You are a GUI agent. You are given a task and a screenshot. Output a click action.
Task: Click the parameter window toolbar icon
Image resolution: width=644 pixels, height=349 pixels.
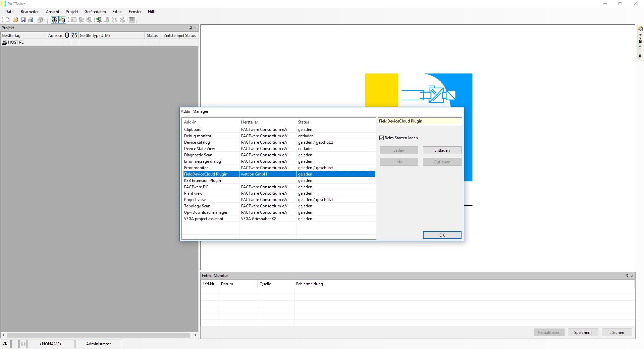[74, 20]
